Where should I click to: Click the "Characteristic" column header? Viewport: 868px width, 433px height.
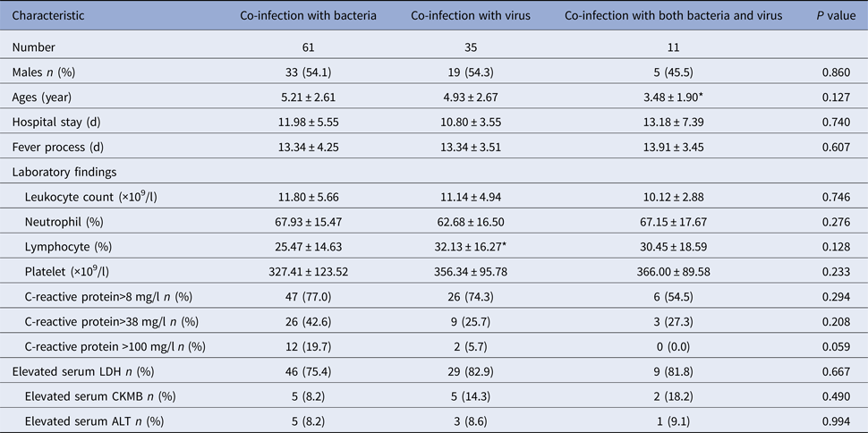click(x=49, y=15)
